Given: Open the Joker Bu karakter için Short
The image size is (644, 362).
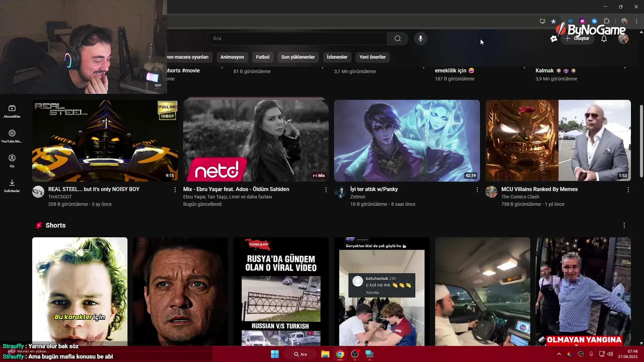Looking at the screenshot, I should click(79, 292).
